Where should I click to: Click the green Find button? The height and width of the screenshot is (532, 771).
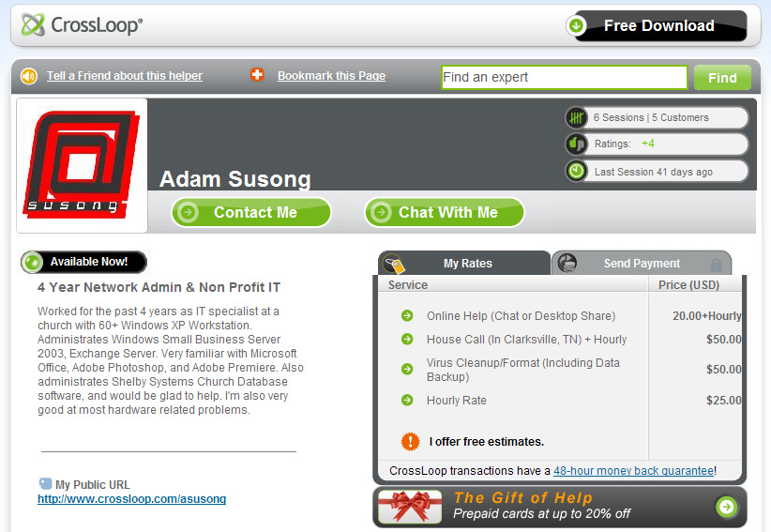tap(722, 78)
